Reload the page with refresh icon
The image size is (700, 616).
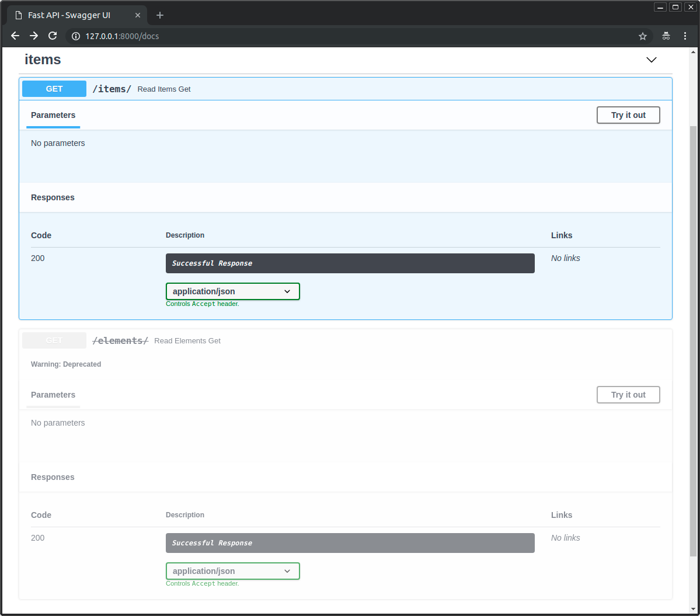(x=53, y=36)
